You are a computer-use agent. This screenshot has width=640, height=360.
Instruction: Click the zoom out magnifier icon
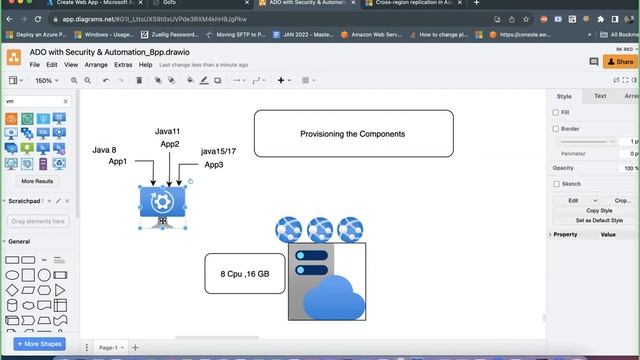(x=87, y=80)
